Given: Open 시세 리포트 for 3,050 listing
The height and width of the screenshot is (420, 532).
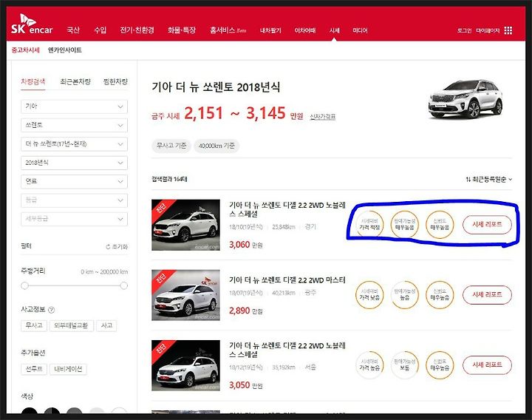Looking at the screenshot, I should (x=487, y=365).
